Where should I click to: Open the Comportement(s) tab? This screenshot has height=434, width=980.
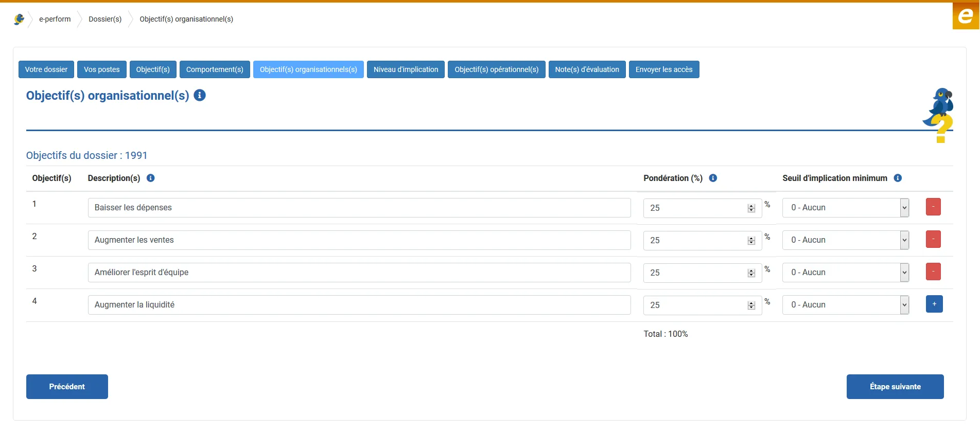pyautogui.click(x=215, y=69)
